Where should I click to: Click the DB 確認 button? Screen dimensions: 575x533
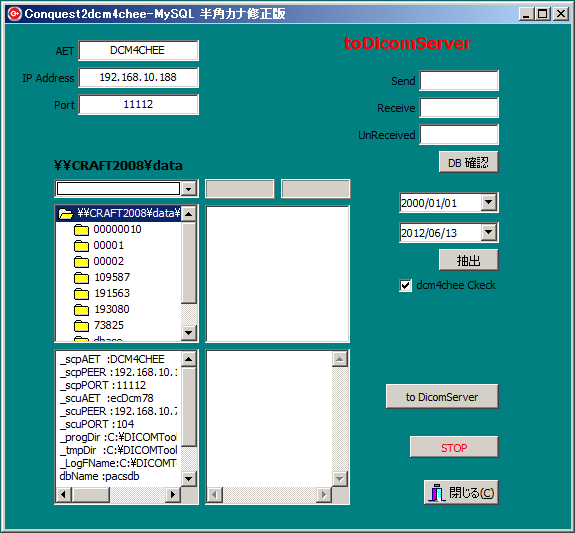pyautogui.click(x=468, y=162)
